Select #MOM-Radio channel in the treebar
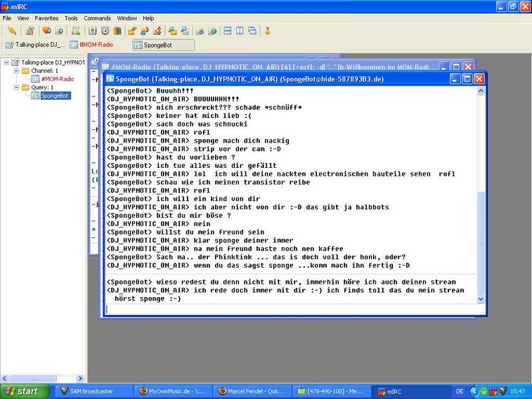532x399 pixels. (57, 79)
